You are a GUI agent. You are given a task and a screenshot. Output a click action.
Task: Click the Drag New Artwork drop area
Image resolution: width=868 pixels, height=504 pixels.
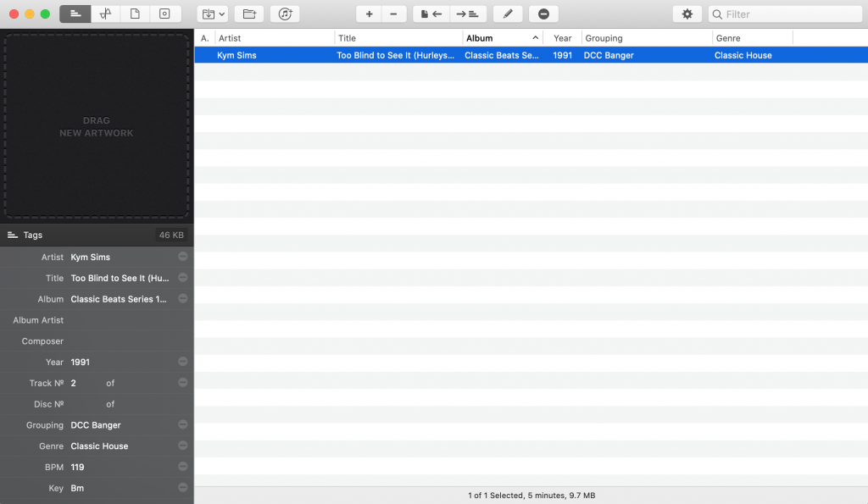click(x=97, y=126)
